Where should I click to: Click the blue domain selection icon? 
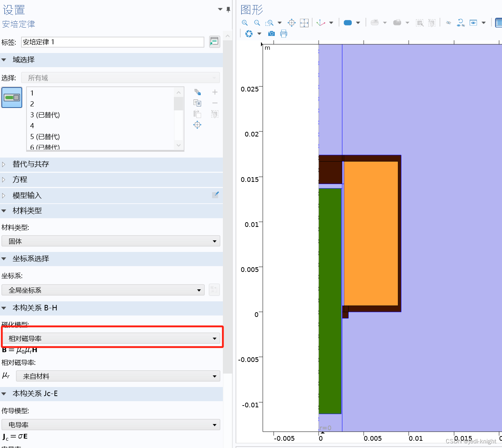[x=348, y=23]
